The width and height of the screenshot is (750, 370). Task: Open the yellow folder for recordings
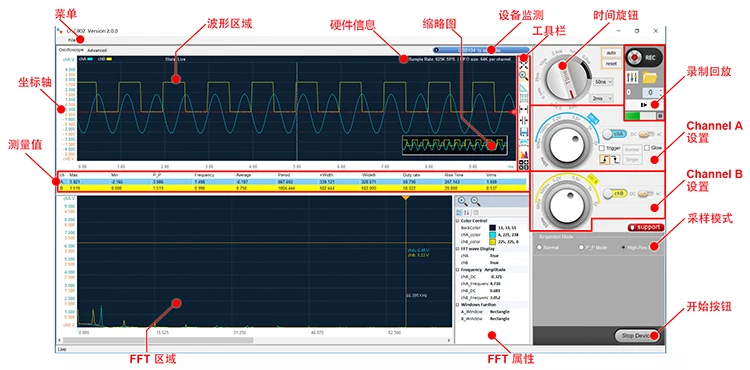(x=649, y=76)
